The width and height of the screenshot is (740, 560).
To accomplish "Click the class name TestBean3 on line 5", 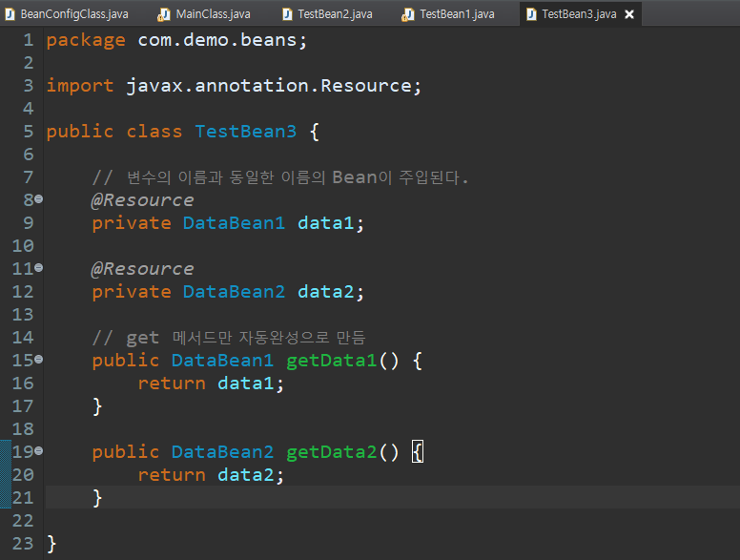I will click(x=246, y=132).
